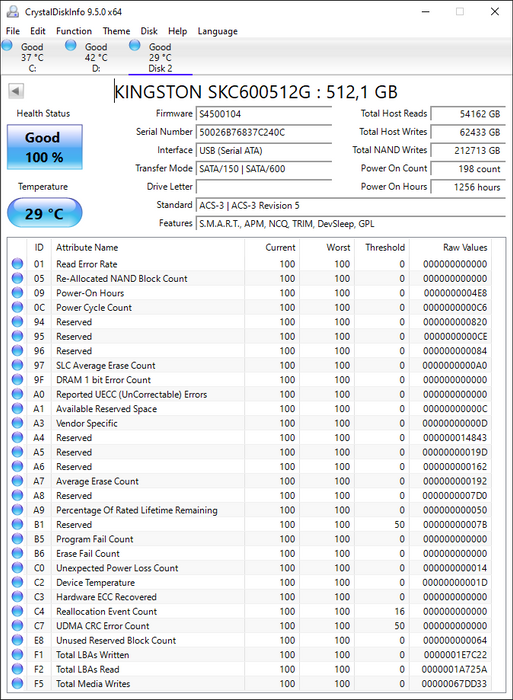
Task: Click status icon for Erase Fail Count
Action: 17,553
